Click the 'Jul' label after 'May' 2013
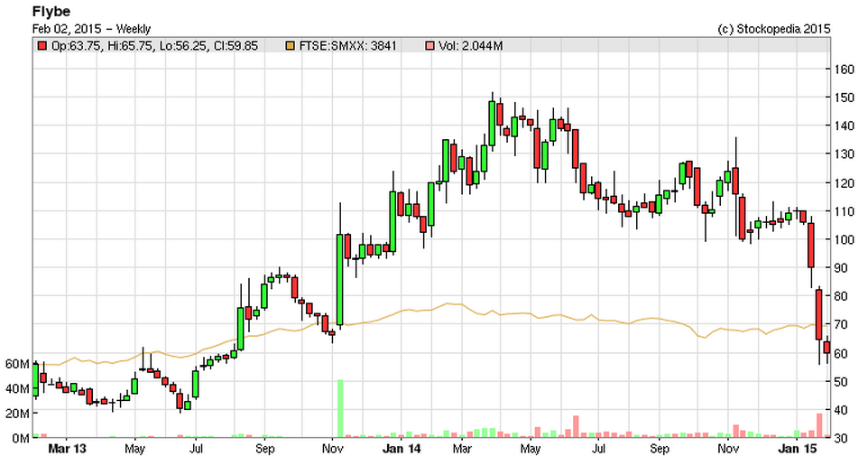Image resolution: width=868 pixels, height=475 pixels. [x=196, y=449]
